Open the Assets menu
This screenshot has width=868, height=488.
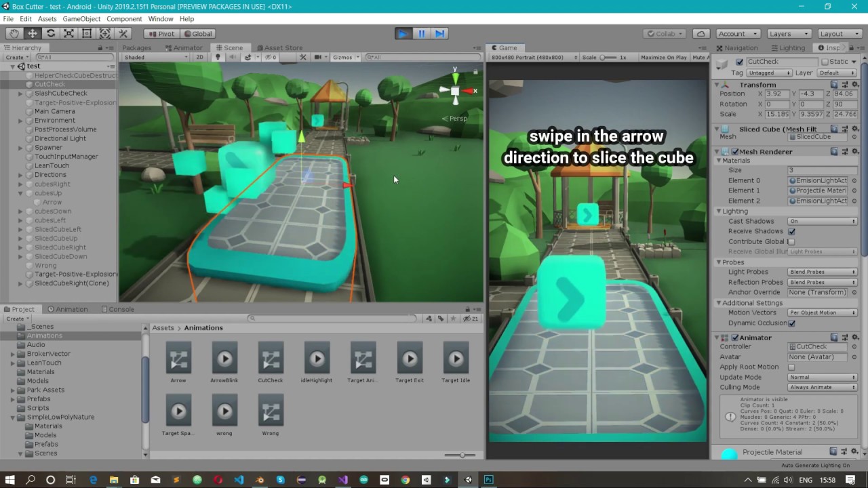47,19
